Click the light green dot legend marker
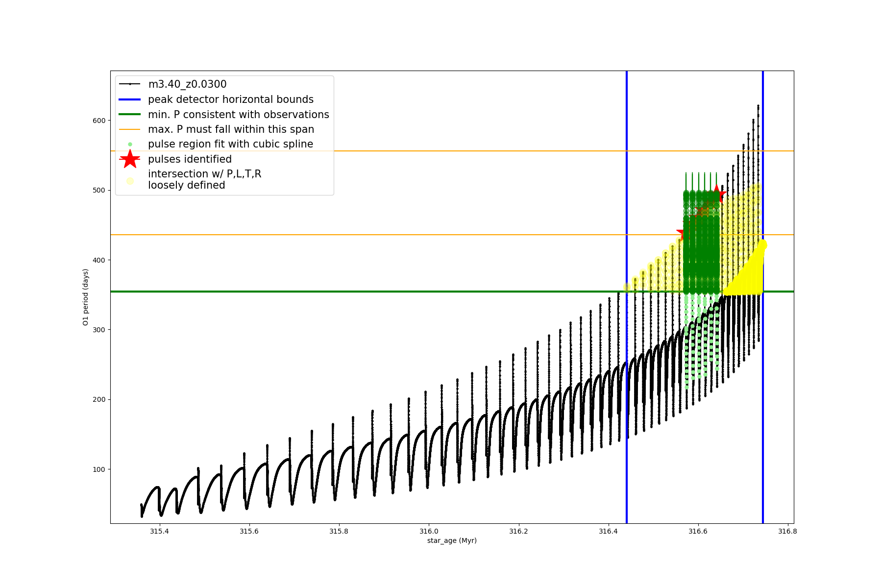The image size is (882, 588). pyautogui.click(x=130, y=144)
